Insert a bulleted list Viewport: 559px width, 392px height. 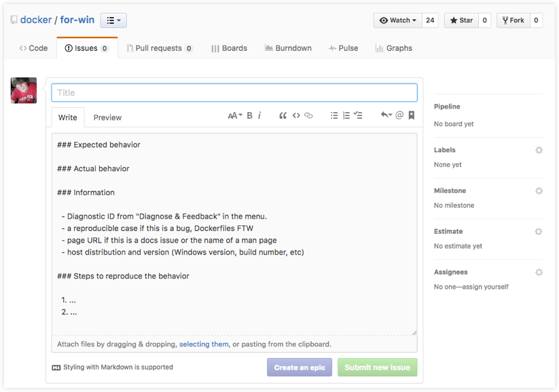(334, 115)
